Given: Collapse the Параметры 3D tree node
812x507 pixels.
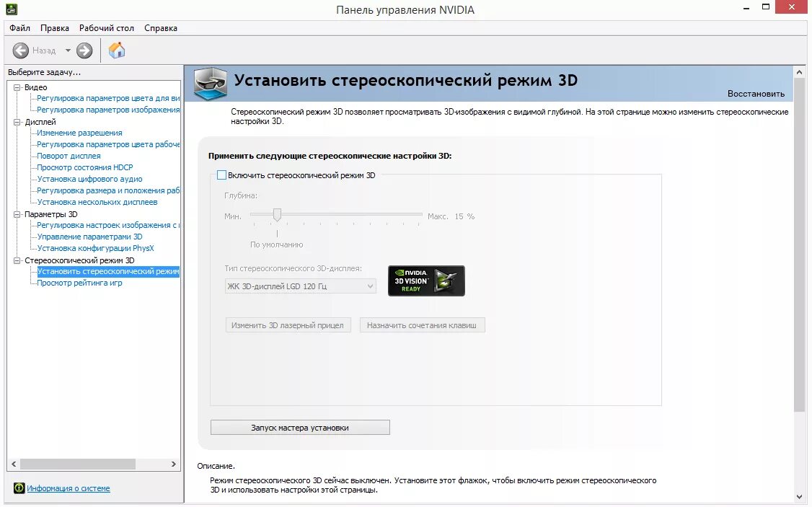Looking at the screenshot, I should (17, 214).
